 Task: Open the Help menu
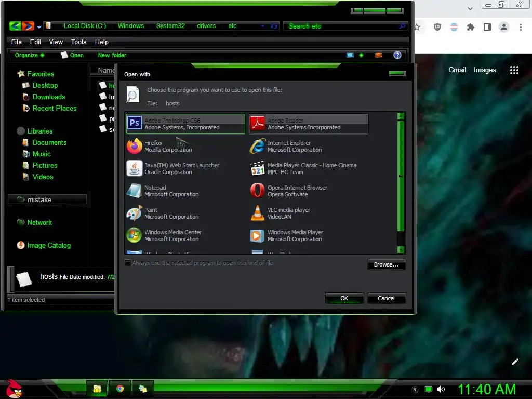pyautogui.click(x=101, y=42)
